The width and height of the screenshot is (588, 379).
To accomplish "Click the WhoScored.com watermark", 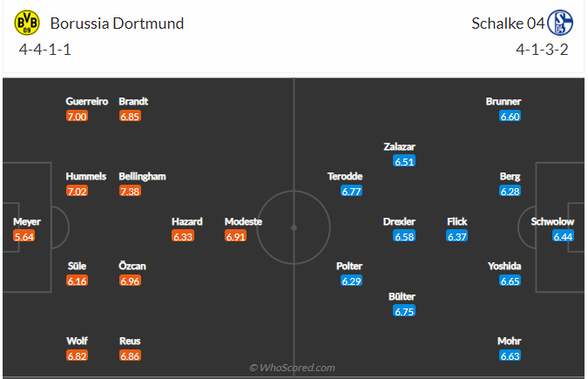I will 291,368.
